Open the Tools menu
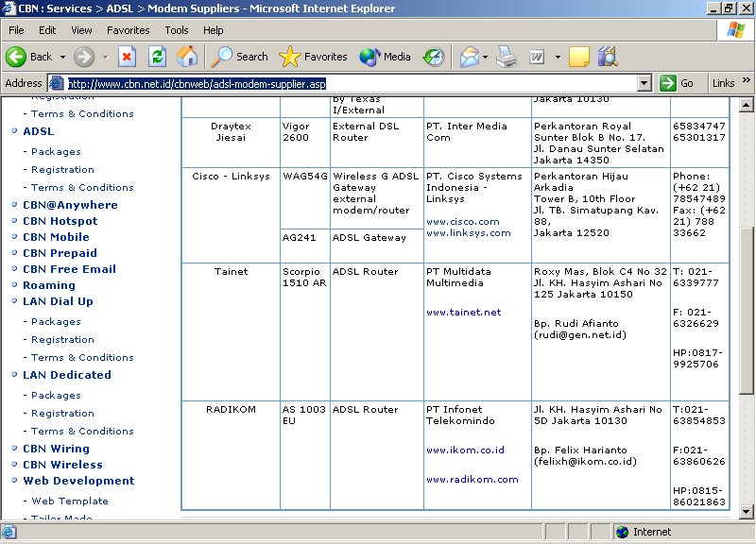This screenshot has height=544, width=756. point(177,30)
